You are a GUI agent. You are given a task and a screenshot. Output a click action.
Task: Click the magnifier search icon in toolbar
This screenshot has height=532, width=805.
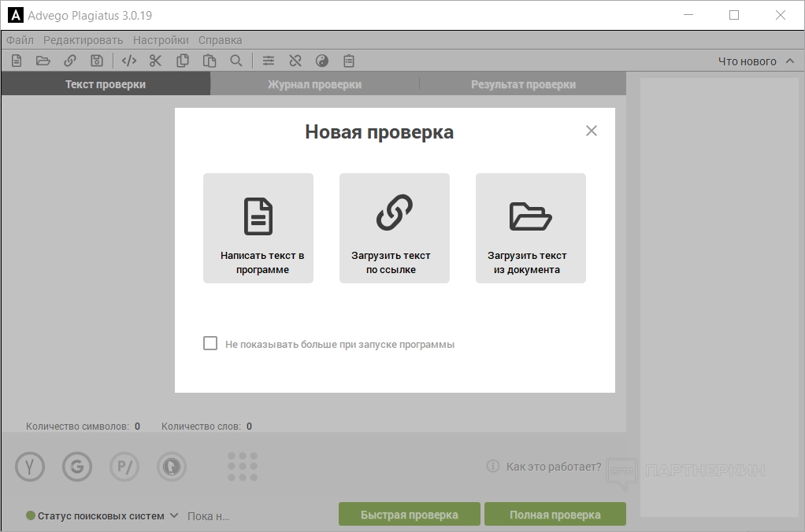[236, 61]
